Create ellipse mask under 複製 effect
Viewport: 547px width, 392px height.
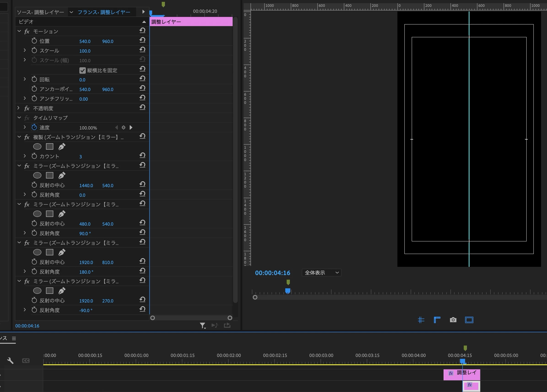pyautogui.click(x=37, y=146)
